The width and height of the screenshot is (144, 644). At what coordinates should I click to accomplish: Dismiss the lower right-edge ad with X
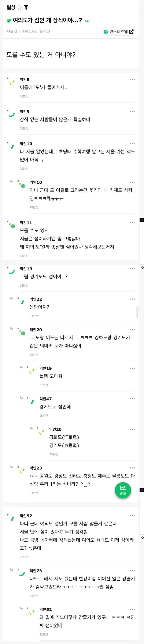coord(141,490)
